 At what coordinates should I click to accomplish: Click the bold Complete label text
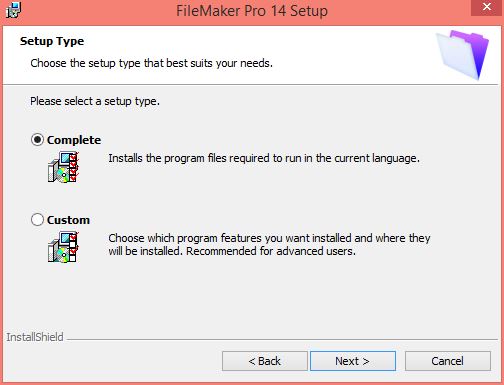coord(74,140)
